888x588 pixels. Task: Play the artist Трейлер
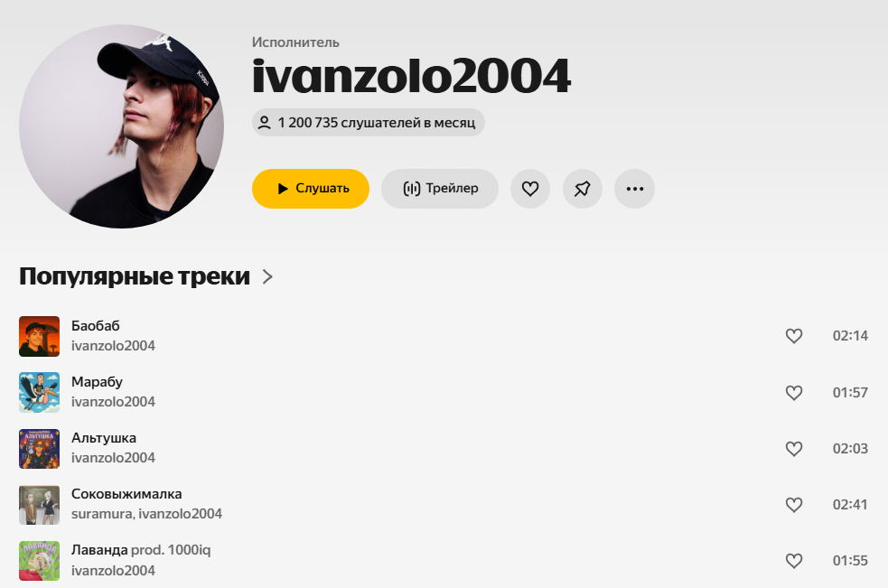[x=439, y=189]
